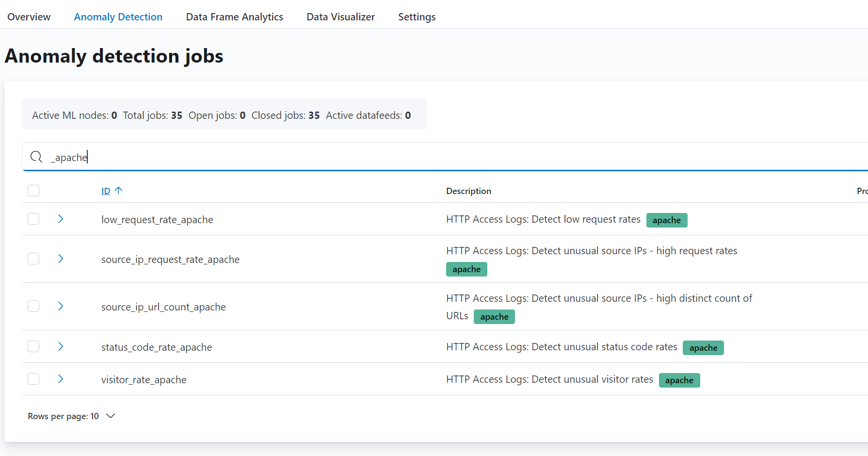Click apache badge on visitor_rate_apache row
The image size is (868, 456).
[679, 380]
